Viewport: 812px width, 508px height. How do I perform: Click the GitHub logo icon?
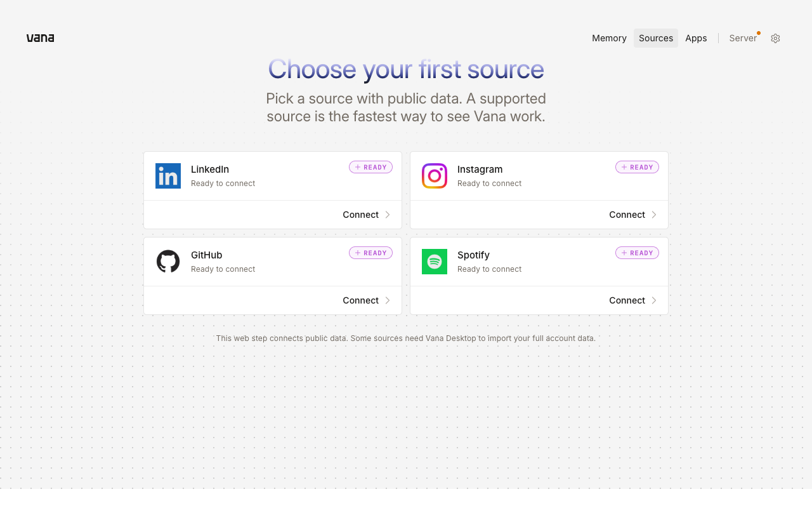coord(168,262)
